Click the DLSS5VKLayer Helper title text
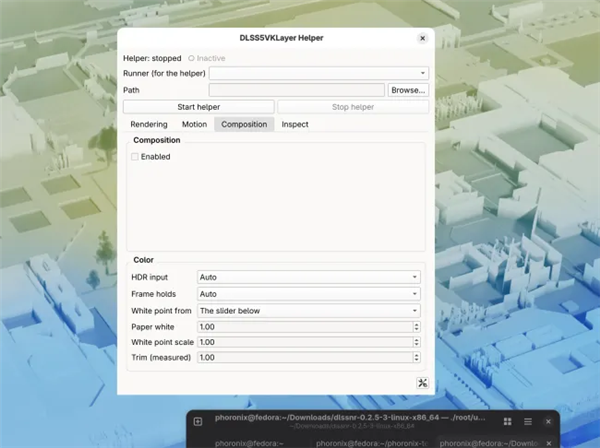The width and height of the screenshot is (600, 448). (281, 38)
